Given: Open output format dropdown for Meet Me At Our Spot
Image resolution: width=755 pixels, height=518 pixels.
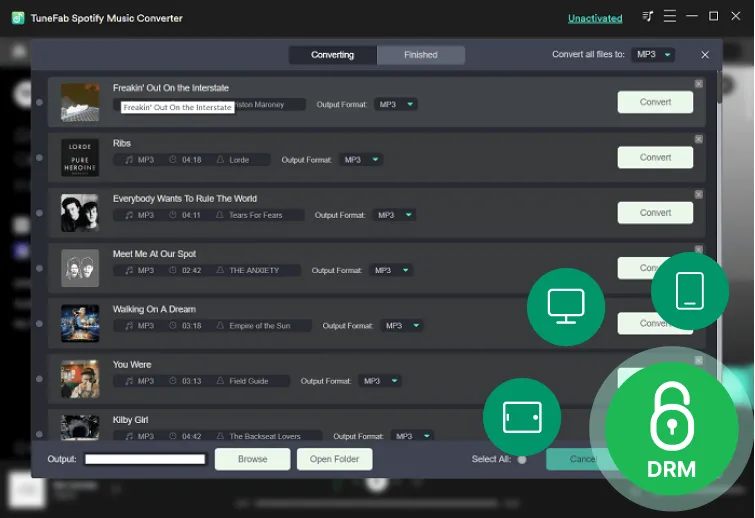Looking at the screenshot, I should coord(391,271).
